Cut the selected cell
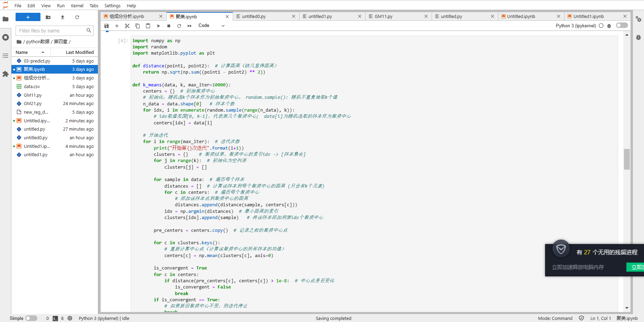The image size is (644, 322). pos(127,26)
